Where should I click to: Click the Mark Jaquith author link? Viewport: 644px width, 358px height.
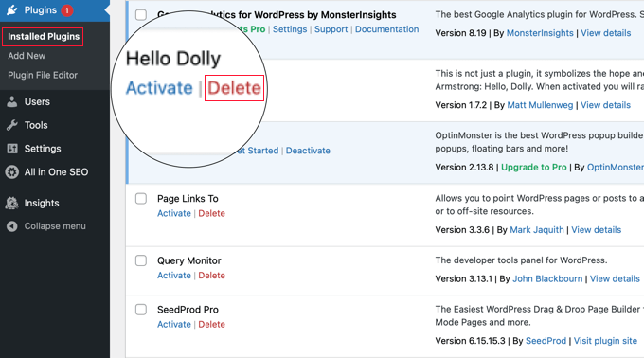(536, 230)
